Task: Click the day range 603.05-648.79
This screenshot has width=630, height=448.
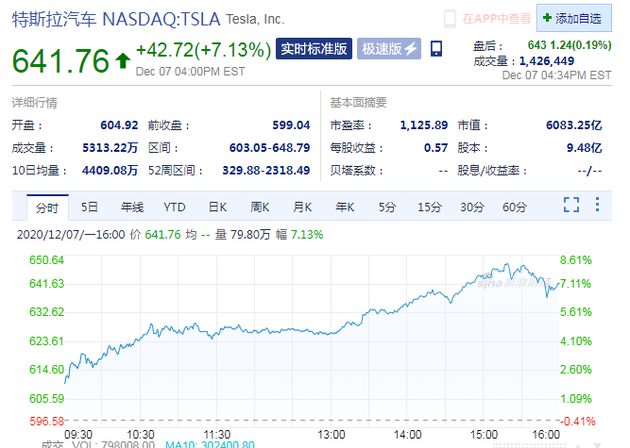Action: click(270, 148)
